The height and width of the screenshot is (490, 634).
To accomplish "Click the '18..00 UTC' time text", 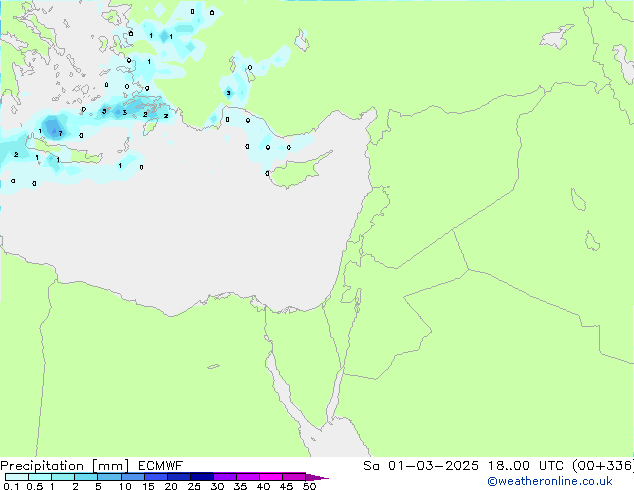I will point(526,466).
